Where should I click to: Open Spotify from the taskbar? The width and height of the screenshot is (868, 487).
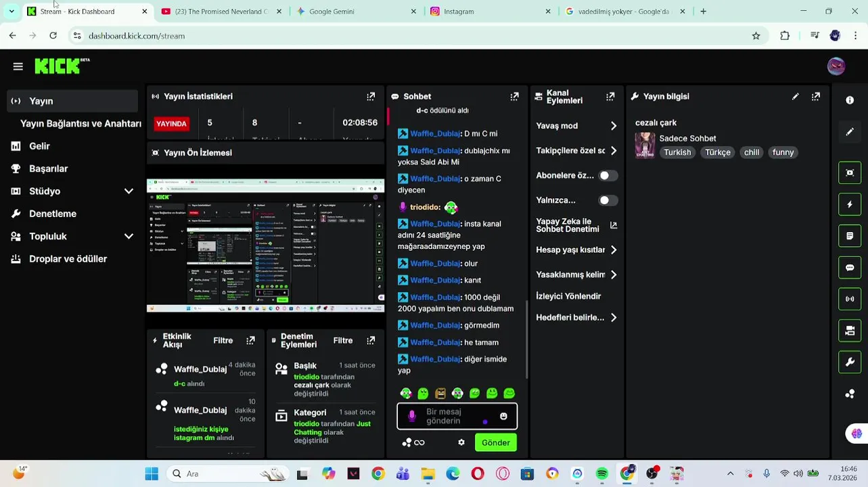[602, 473]
